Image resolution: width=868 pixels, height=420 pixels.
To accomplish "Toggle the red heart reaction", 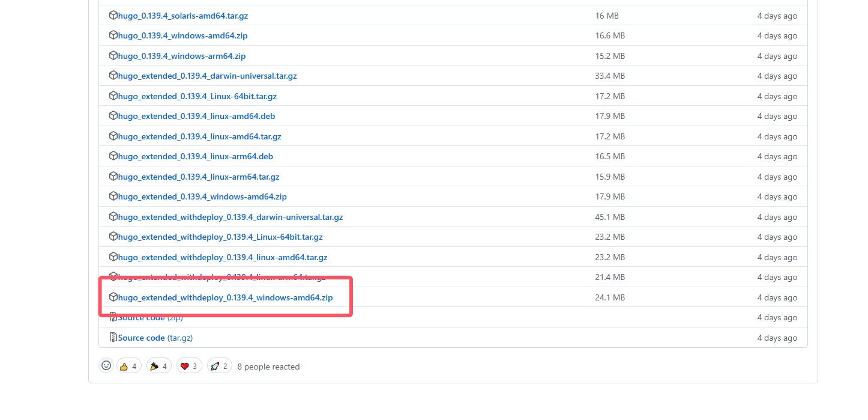I will [189, 366].
